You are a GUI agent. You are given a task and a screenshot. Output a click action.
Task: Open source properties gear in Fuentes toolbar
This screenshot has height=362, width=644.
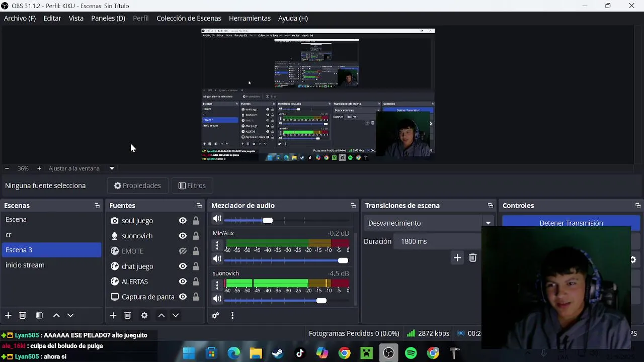tap(144, 315)
